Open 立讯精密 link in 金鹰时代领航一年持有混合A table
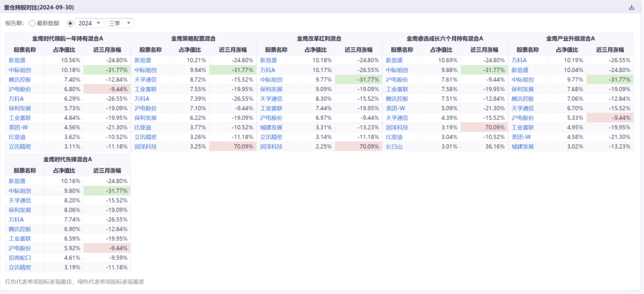This screenshot has height=294, width=644. click(x=20, y=146)
